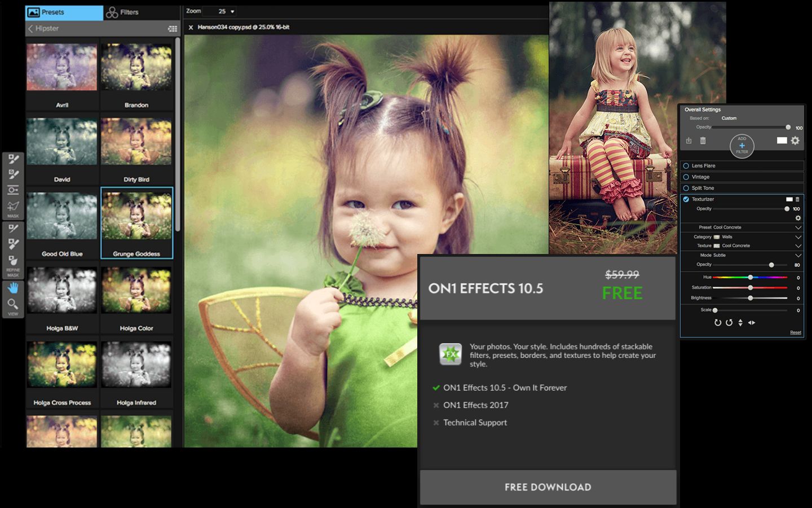Click the presets panel vertical scrollbar
812x508 pixels.
click(x=178, y=134)
